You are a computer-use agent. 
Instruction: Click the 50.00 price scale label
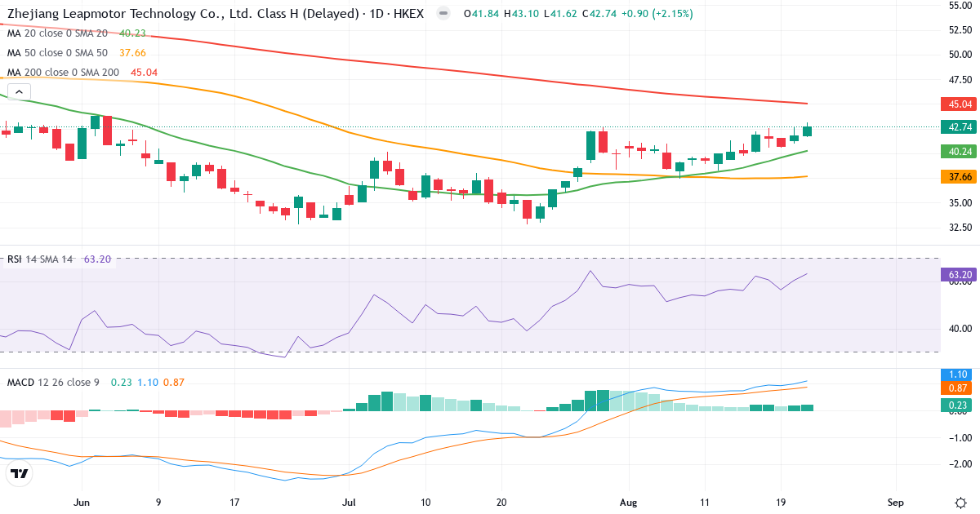[x=959, y=55]
